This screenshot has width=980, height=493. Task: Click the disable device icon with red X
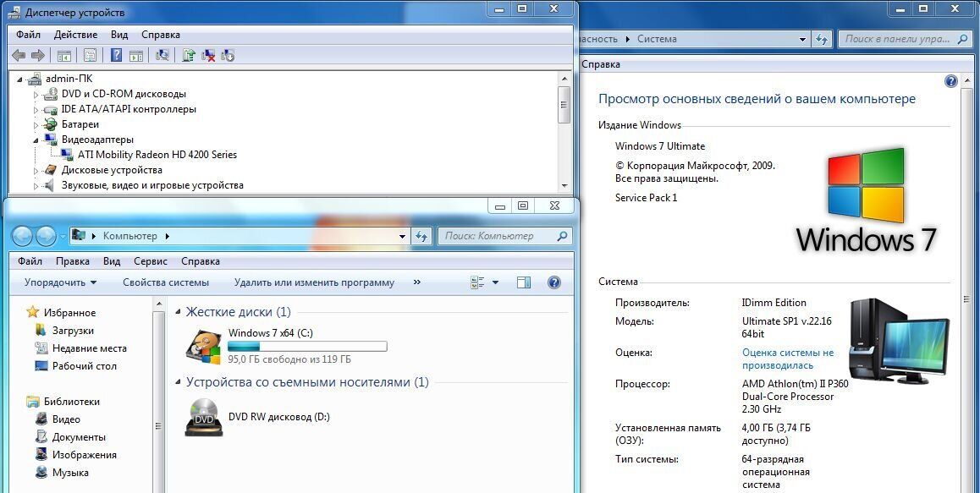click(x=208, y=56)
